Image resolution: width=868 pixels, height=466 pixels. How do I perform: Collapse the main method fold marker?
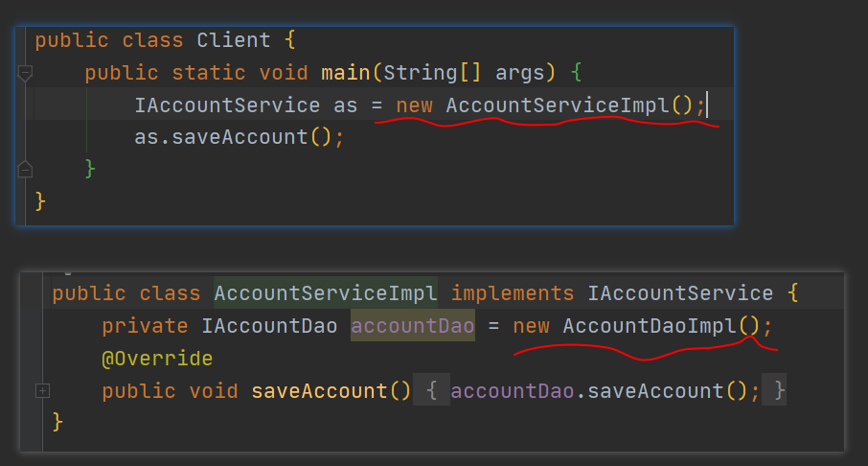click(x=25, y=73)
